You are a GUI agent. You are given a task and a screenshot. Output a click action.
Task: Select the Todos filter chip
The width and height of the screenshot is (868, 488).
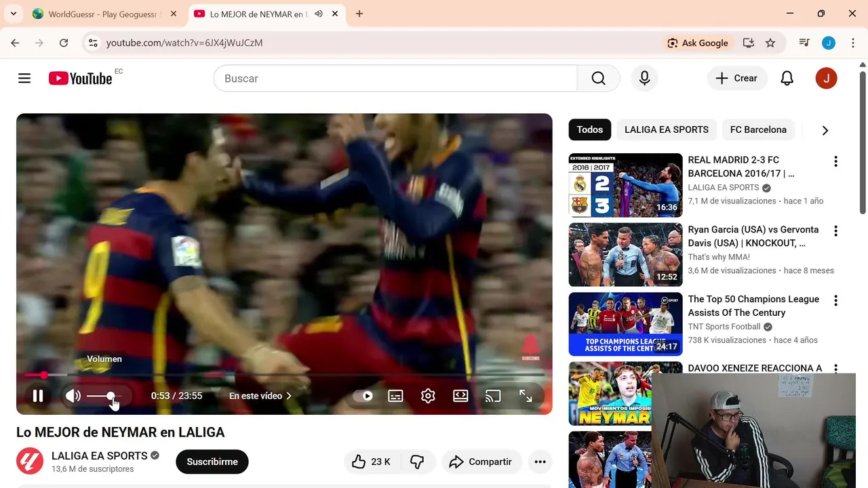point(590,129)
